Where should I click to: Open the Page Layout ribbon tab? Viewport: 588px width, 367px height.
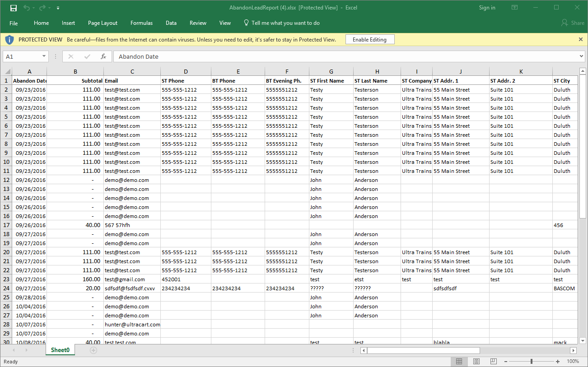[103, 23]
